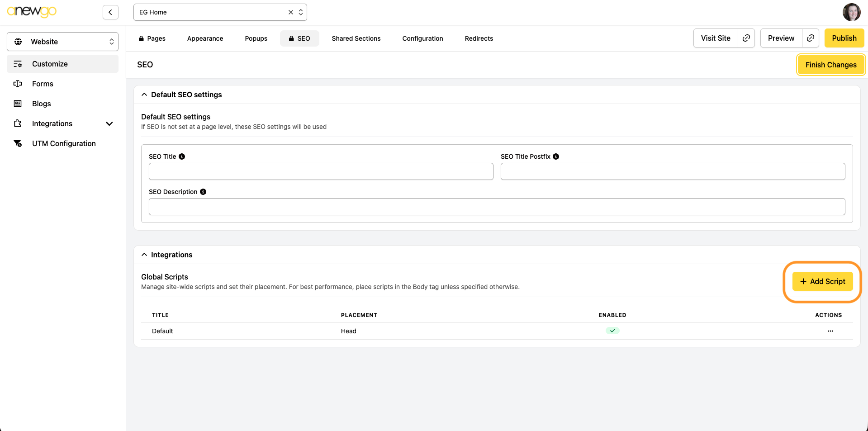The height and width of the screenshot is (431, 868).
Task: Collapse the sidebar with the back arrow
Action: [110, 12]
